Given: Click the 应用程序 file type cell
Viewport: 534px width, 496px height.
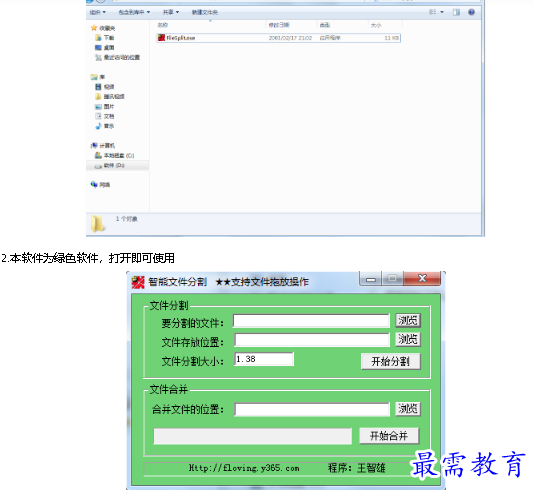Looking at the screenshot, I should [x=330, y=38].
